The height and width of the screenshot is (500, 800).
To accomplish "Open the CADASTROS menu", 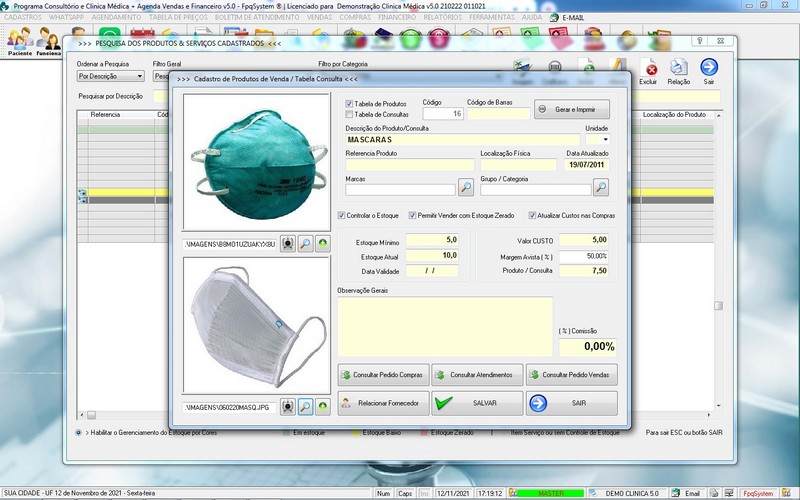I will click(x=22, y=17).
